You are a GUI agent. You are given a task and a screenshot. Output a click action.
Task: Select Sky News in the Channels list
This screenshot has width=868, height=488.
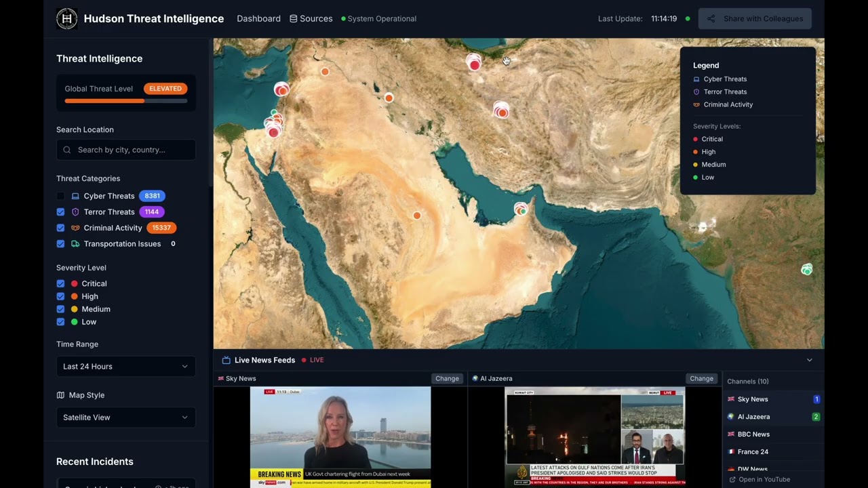click(x=773, y=399)
